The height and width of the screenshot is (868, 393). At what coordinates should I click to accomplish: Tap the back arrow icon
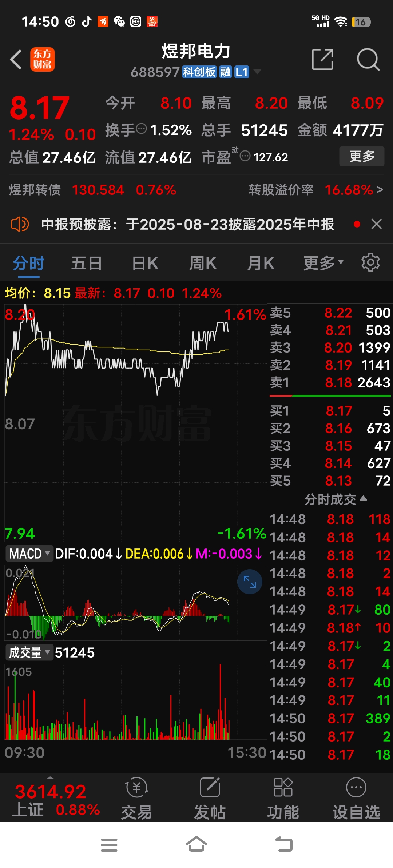(x=16, y=59)
